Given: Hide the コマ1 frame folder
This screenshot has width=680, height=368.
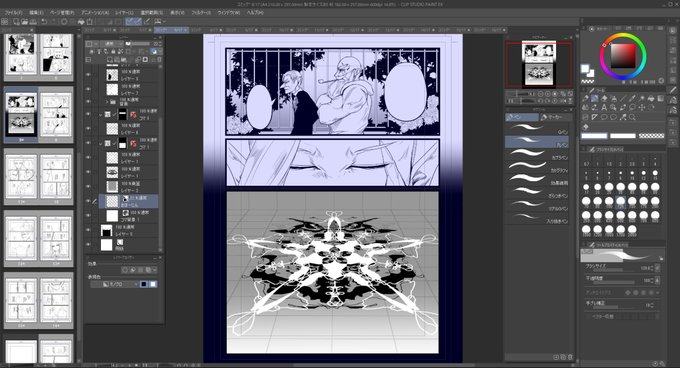Looking at the screenshot, I should [88, 143].
